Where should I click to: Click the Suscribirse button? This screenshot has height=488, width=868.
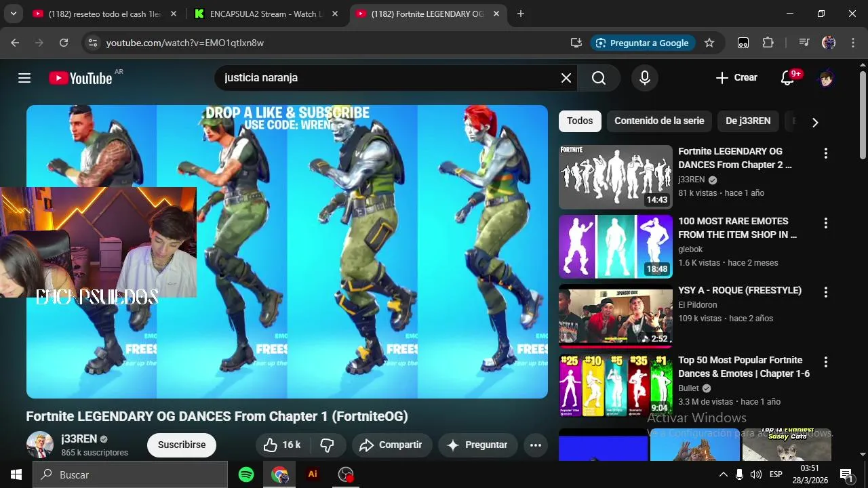(182, 445)
